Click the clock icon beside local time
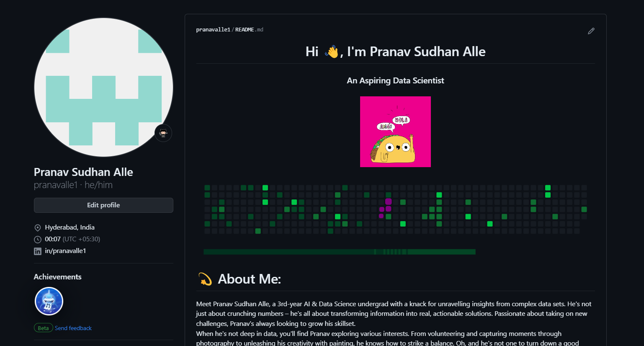The height and width of the screenshot is (346, 644). click(38, 240)
